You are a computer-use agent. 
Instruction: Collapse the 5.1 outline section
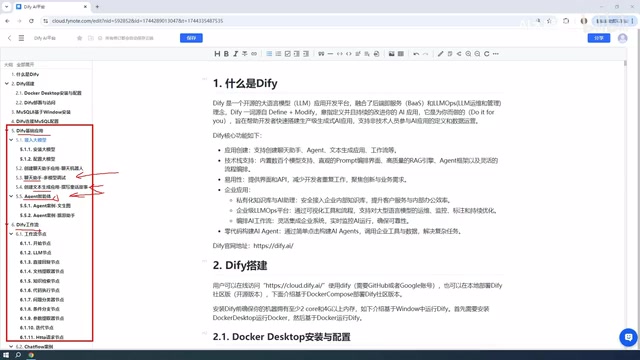click(x=11, y=140)
